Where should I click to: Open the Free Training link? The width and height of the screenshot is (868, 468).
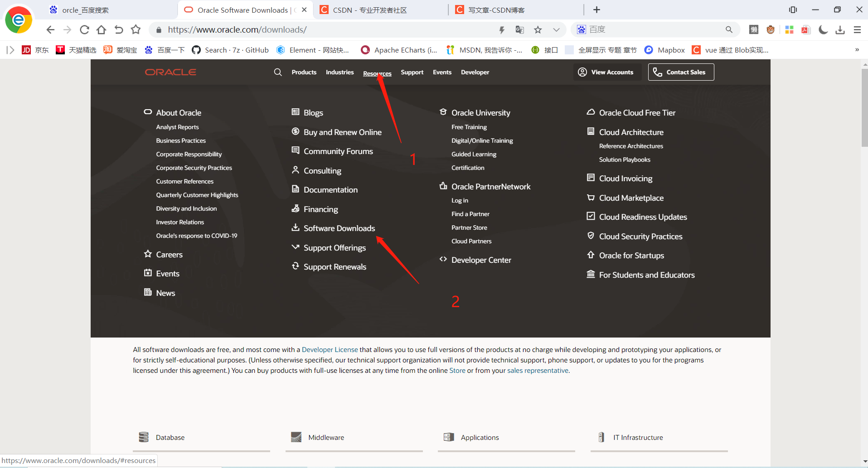[469, 127]
